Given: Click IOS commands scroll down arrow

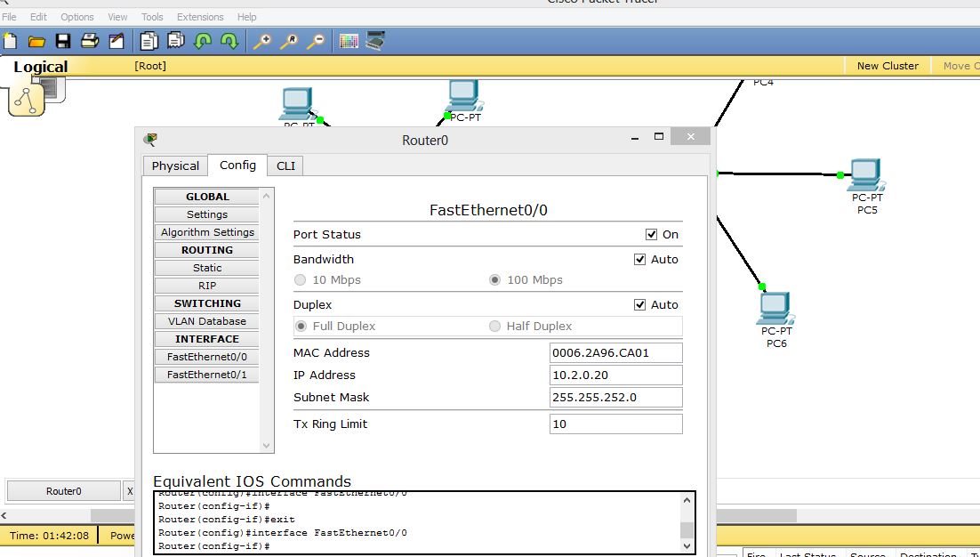Looking at the screenshot, I should coord(687,545).
